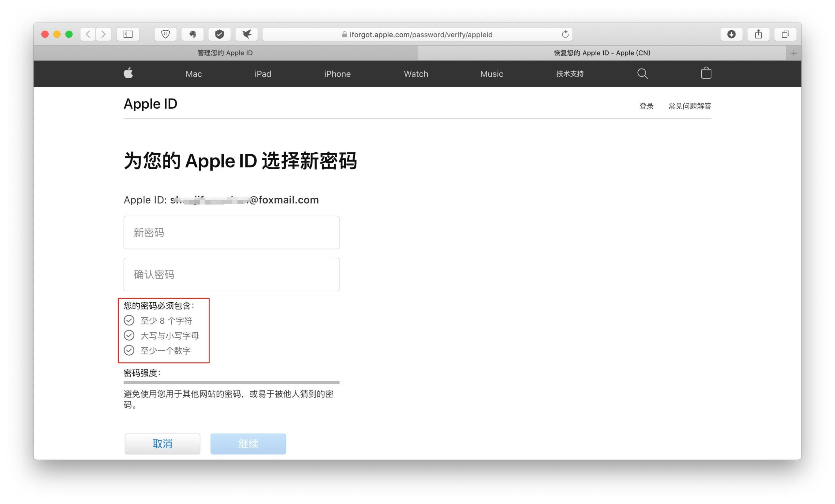Open the shield extension icon with letter
This screenshot has height=504, width=835.
pyautogui.click(x=165, y=34)
